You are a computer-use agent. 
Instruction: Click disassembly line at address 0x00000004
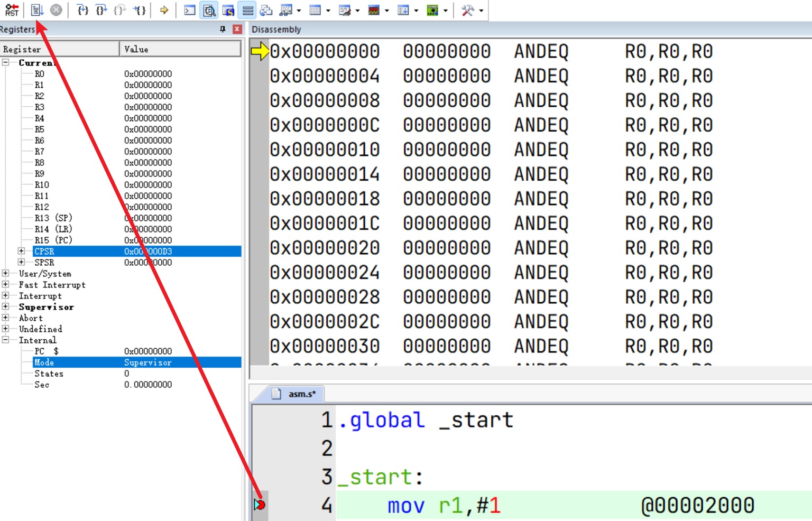tap(491, 76)
